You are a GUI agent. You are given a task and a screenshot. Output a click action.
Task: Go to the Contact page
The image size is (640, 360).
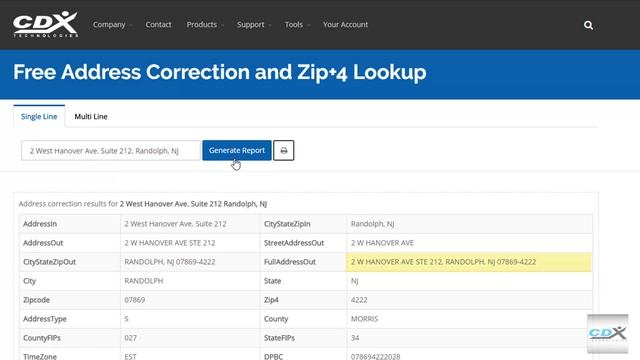pos(158,24)
